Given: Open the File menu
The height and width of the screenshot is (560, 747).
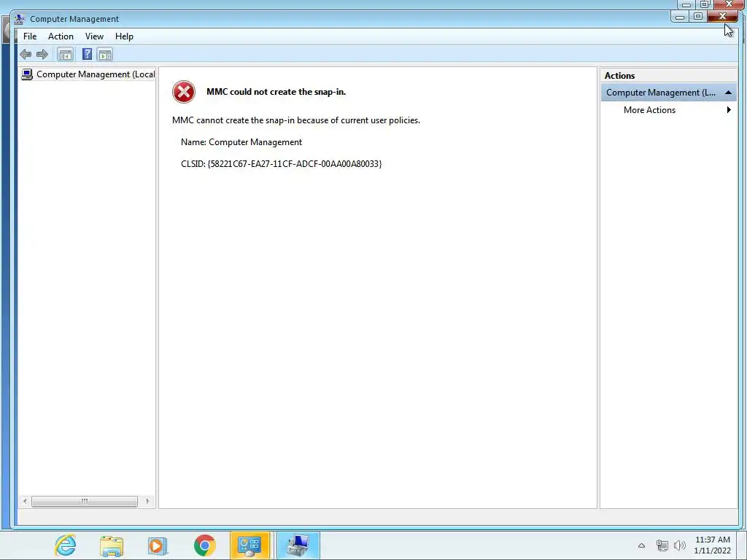Looking at the screenshot, I should point(29,36).
